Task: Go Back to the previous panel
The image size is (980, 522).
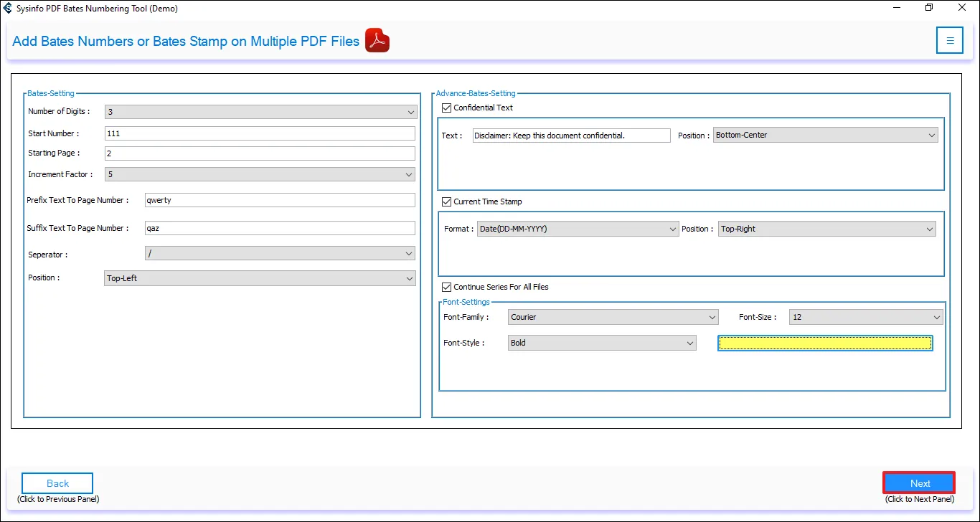Action: [57, 483]
